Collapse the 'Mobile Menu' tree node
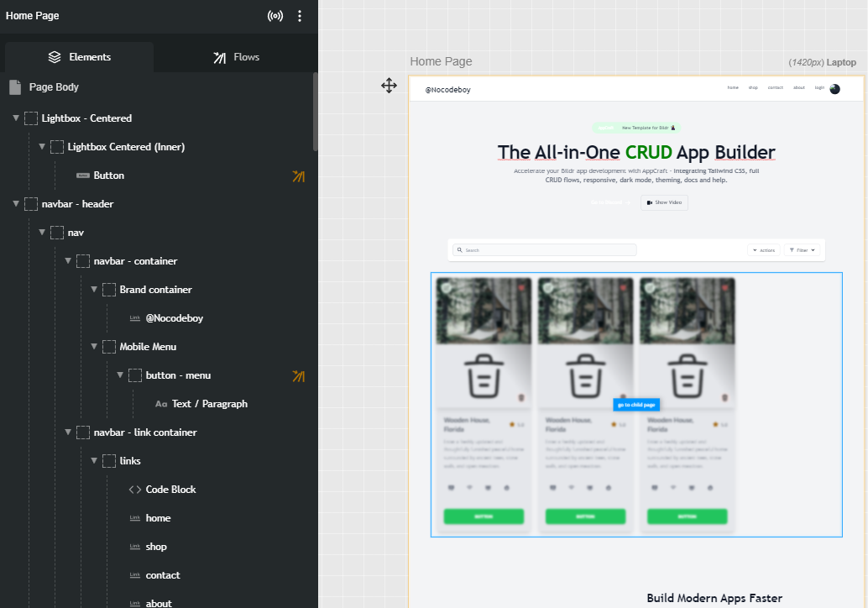 coord(94,346)
